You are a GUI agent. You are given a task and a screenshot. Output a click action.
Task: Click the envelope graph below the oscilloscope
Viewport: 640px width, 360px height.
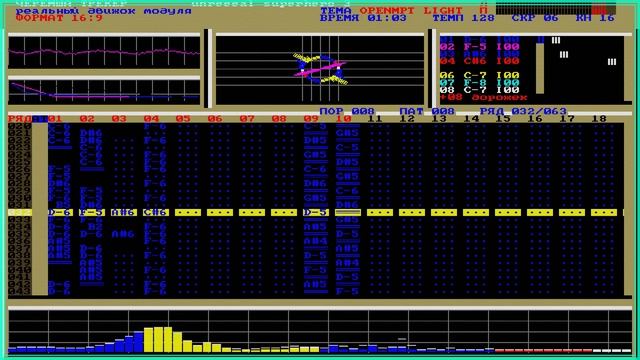pyautogui.click(x=104, y=91)
